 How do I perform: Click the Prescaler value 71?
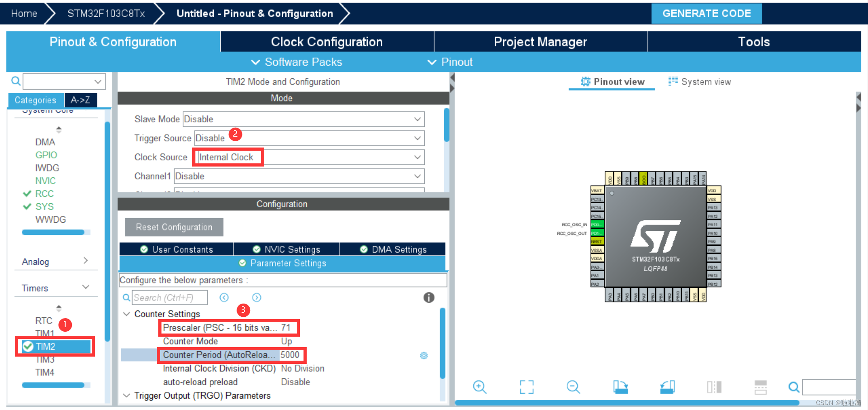coord(286,328)
